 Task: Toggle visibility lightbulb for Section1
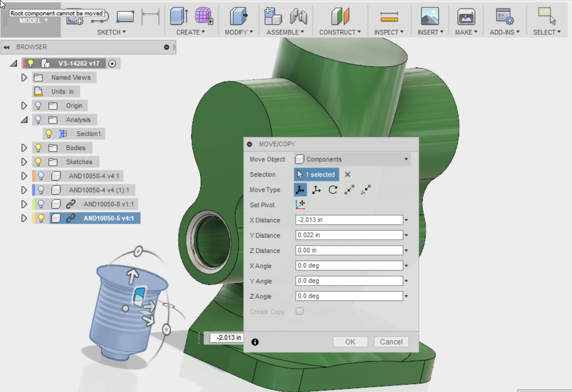(x=48, y=134)
